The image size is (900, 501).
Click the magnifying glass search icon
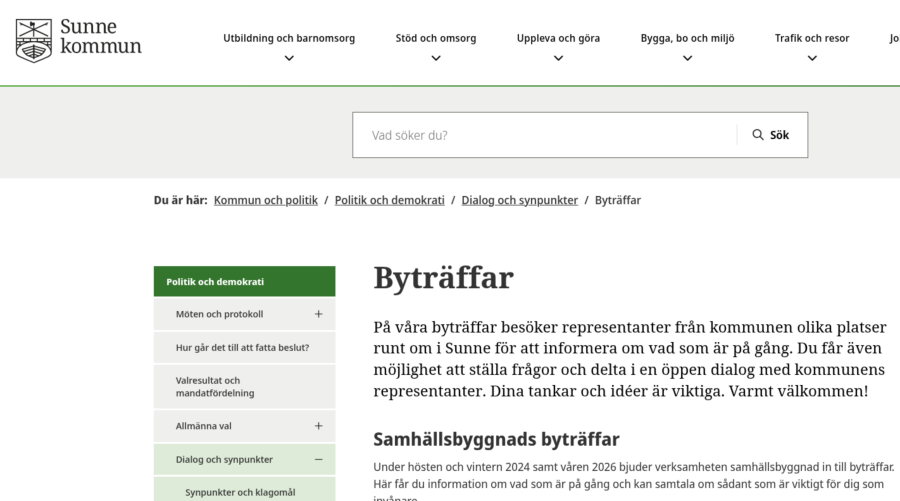coord(758,135)
